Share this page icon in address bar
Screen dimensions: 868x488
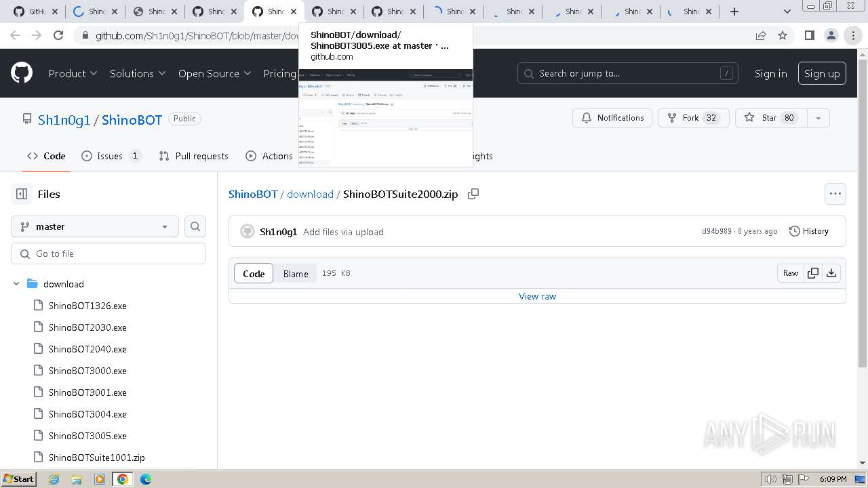761,35
